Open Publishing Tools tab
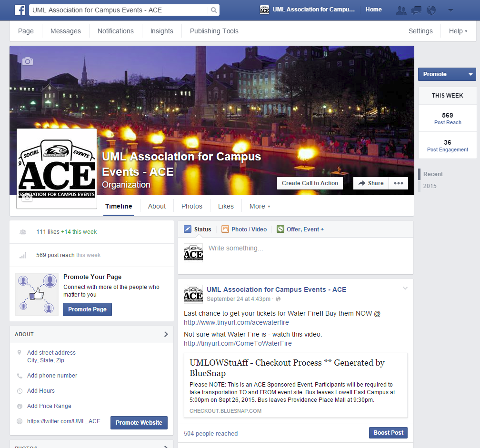 coord(214,31)
